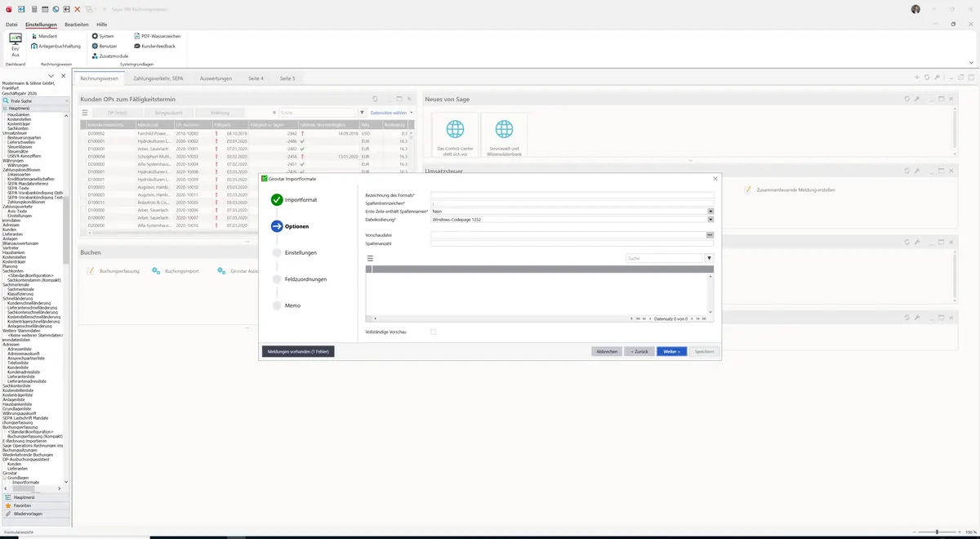Open the Erste Zeile enthält Spaltennamen dropdown

coord(710,211)
